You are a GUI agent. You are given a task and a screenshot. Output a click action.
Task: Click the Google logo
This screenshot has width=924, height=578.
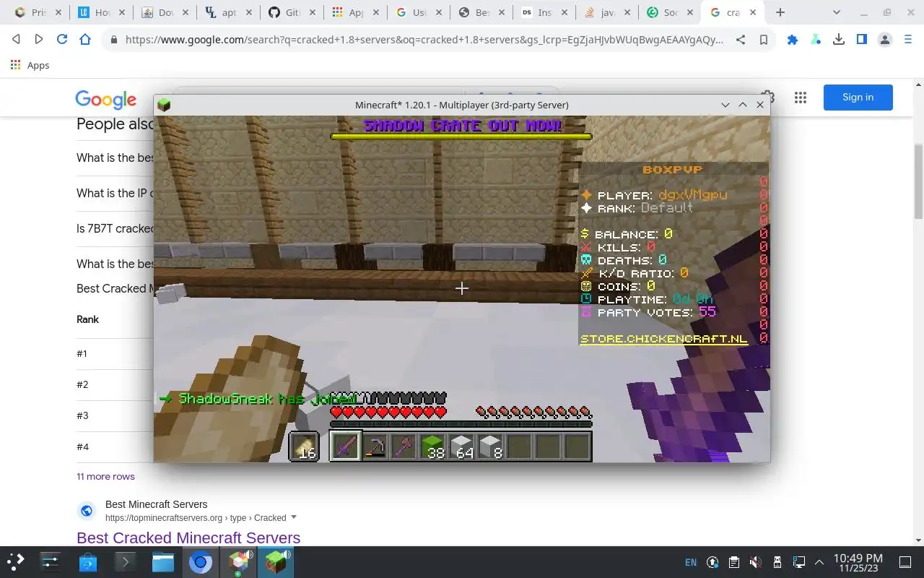pos(105,99)
